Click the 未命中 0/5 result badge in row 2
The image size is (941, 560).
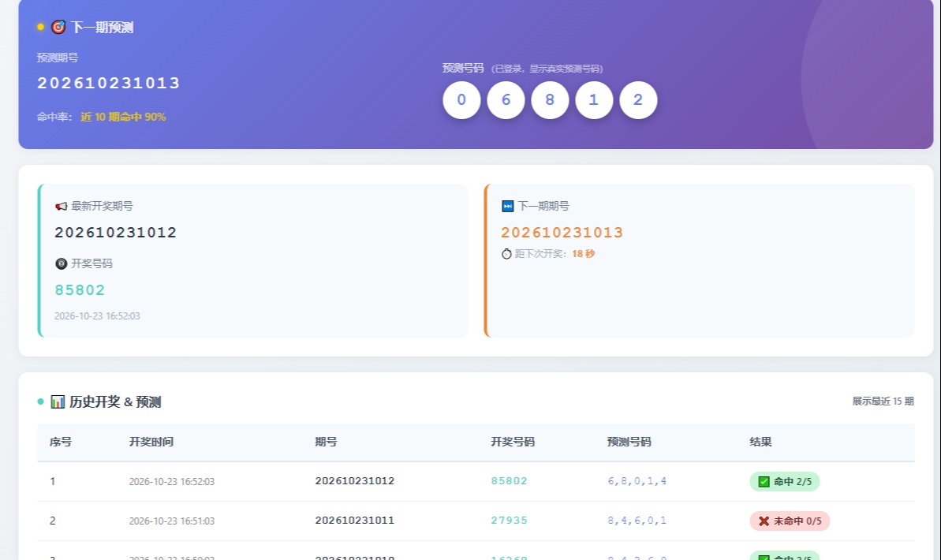pyautogui.click(x=790, y=521)
